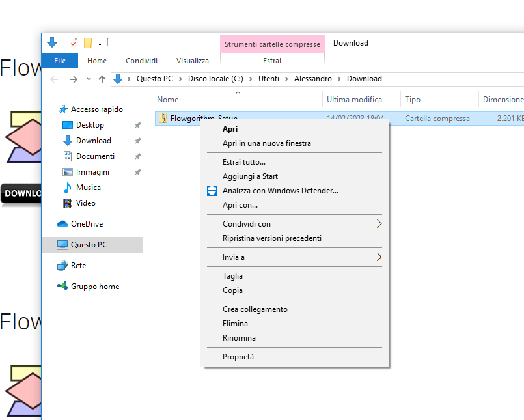Click the New Folder icon in title bar
Image resolution: width=524 pixels, height=420 pixels.
point(88,43)
